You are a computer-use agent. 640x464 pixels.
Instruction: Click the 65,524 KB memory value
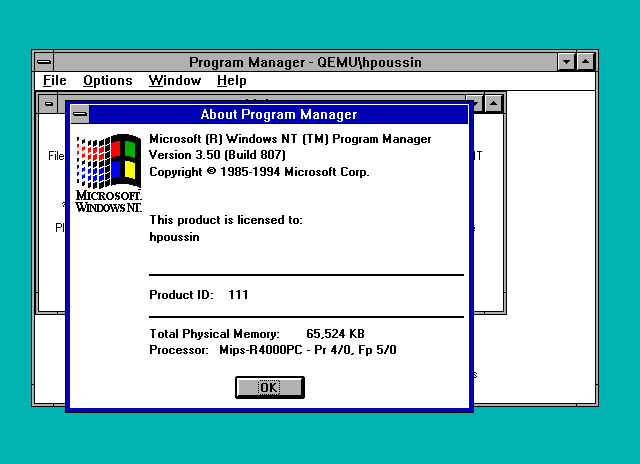point(335,334)
